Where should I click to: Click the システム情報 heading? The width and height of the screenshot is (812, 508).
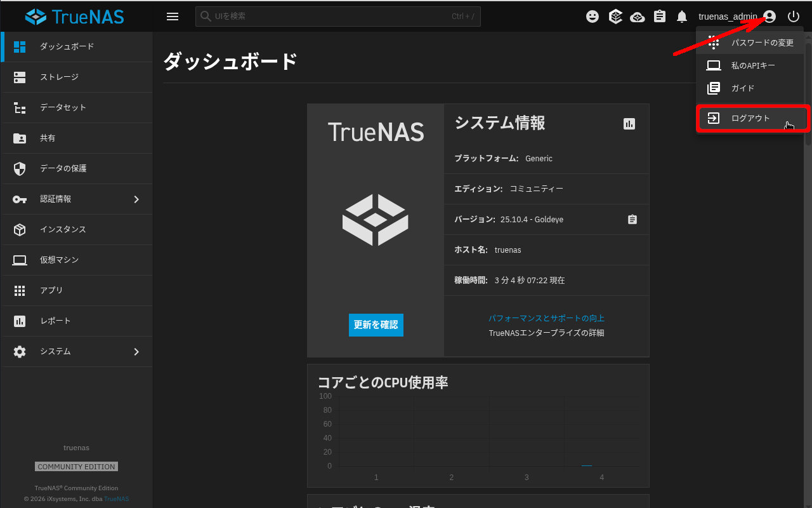tap(500, 123)
